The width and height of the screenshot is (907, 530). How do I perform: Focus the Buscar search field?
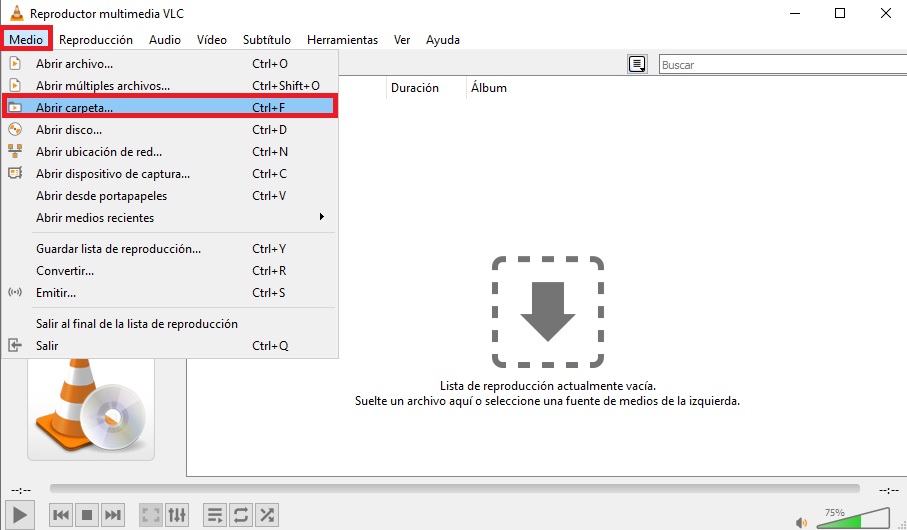pos(783,65)
